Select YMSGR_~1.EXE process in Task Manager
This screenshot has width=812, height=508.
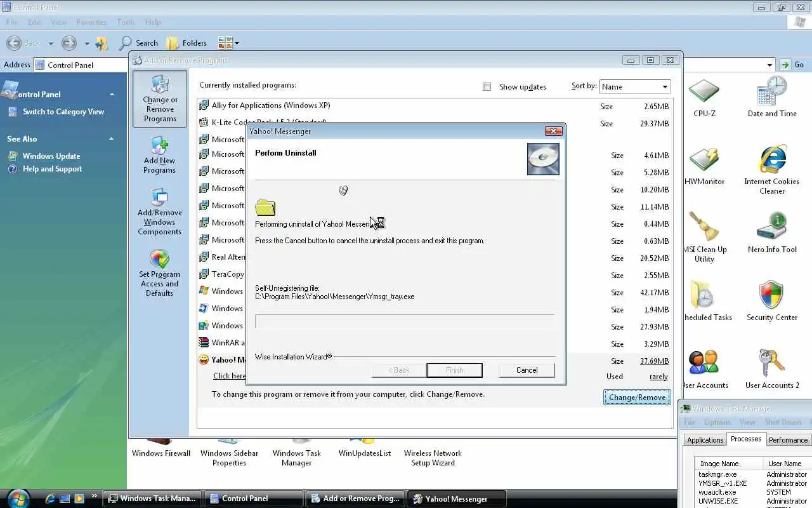click(723, 483)
